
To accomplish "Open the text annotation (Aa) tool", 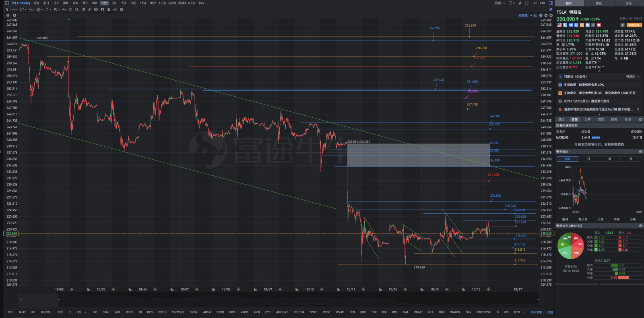I will (64, 9).
